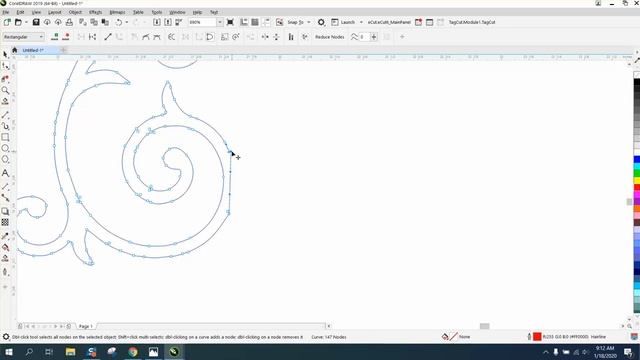
Task: Click the Paste icon in standard toolbar
Action: coord(105,22)
